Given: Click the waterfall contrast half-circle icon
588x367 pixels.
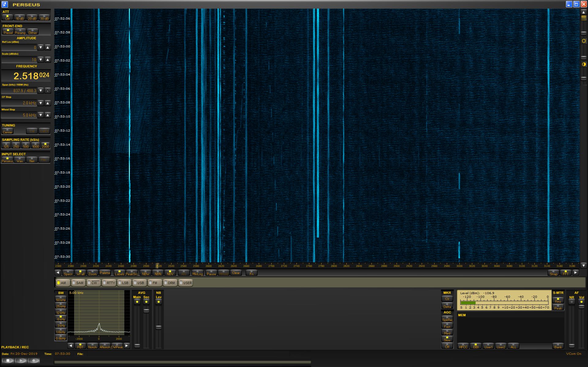Looking at the screenshot, I should pos(584,64).
